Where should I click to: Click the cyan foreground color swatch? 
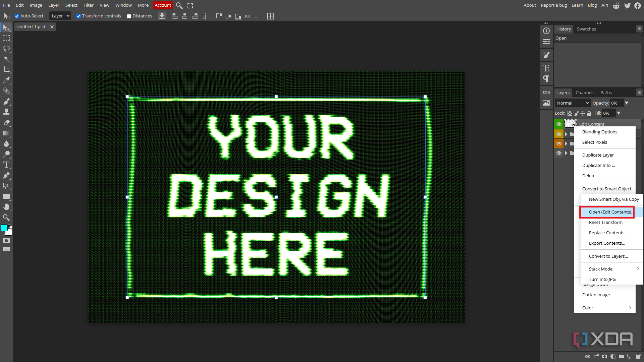(4, 228)
